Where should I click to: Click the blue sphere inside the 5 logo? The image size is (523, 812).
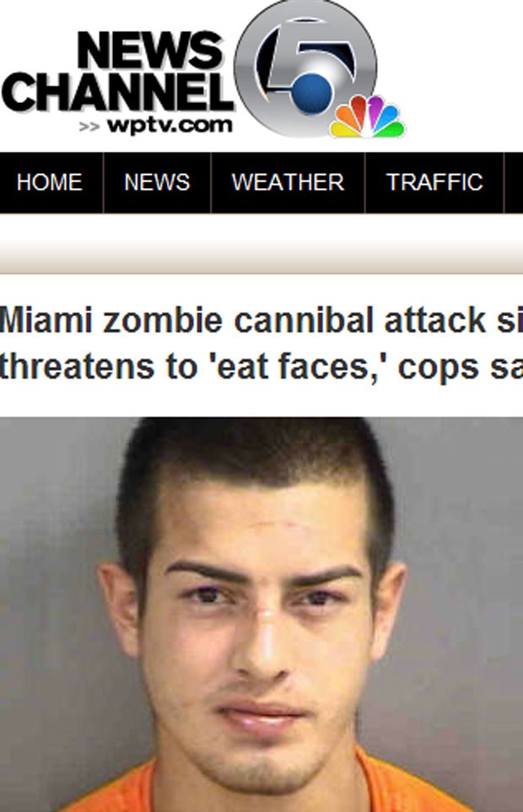(312, 94)
